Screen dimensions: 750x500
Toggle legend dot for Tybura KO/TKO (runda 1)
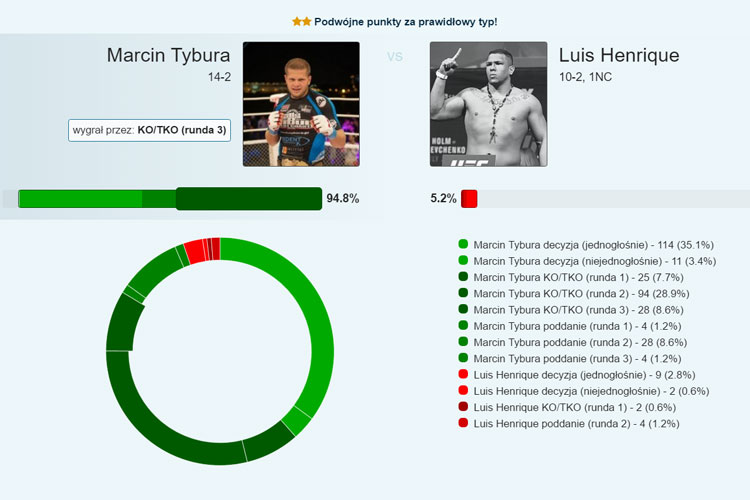(x=463, y=277)
